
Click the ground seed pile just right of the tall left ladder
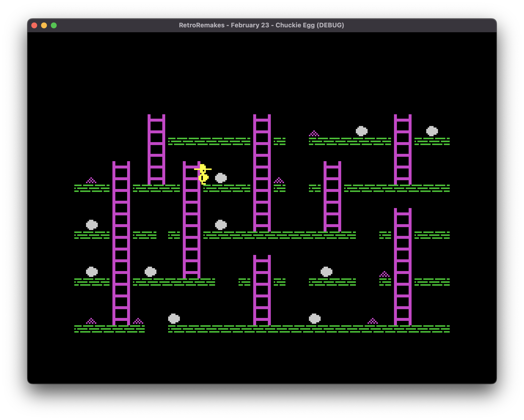pyautogui.click(x=138, y=321)
